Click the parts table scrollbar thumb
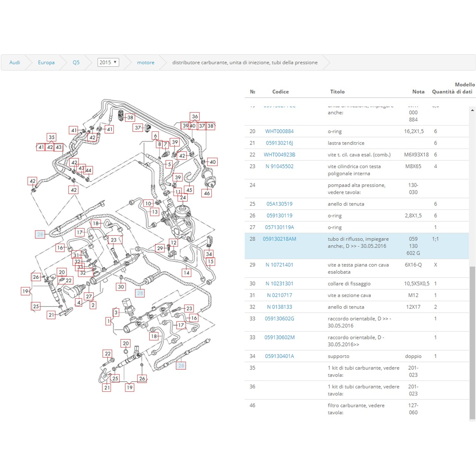This screenshot has width=476, height=476. pos(472,343)
